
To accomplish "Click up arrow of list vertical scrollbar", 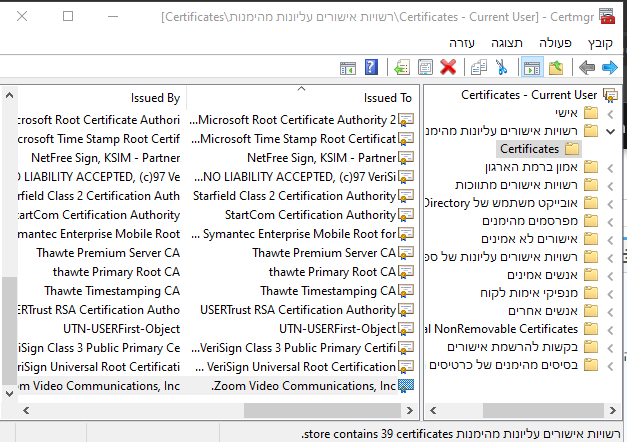I will pos(9,96).
